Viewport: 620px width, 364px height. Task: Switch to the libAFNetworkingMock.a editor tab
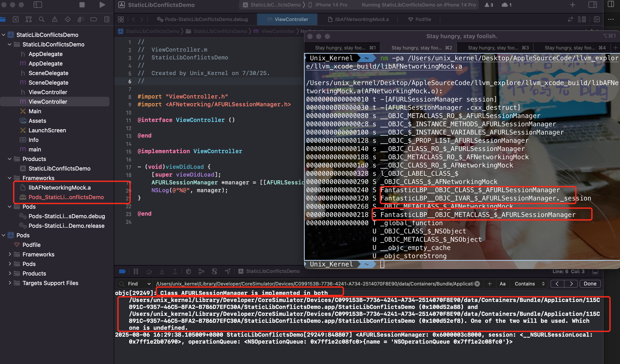359,20
